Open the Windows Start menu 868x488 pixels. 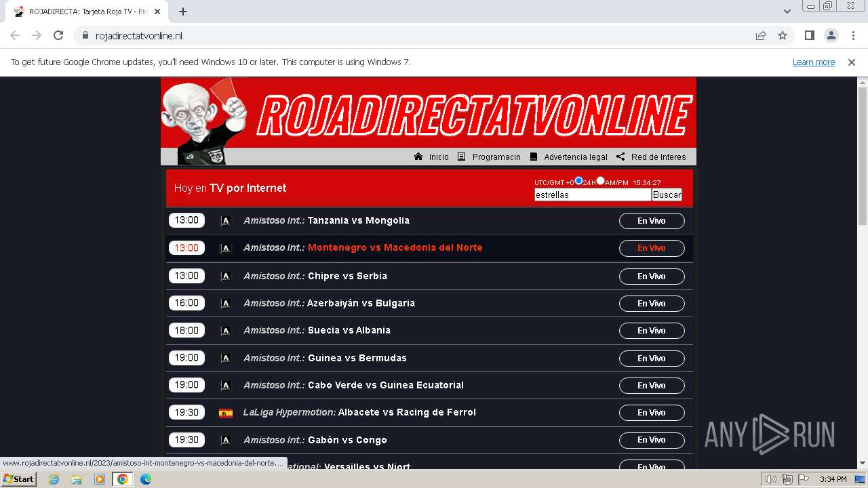18,479
